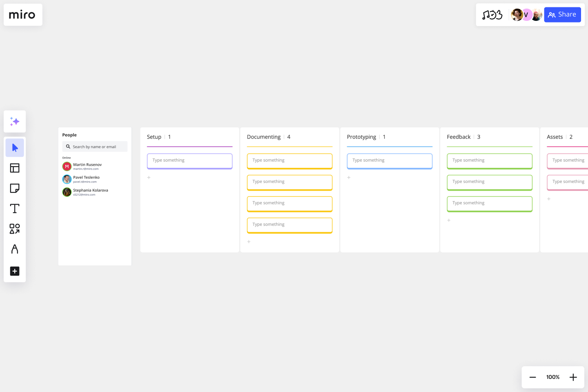Viewport: 588px width, 392px height.
Task: Select the cursor selection tool
Action: pyautogui.click(x=15, y=147)
